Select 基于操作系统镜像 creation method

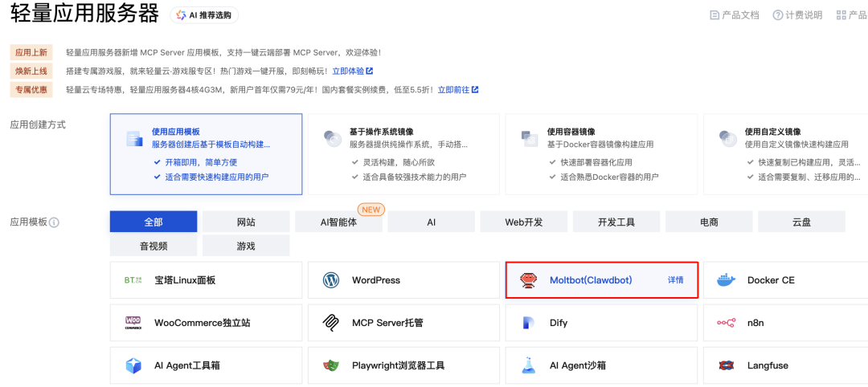pyautogui.click(x=403, y=154)
